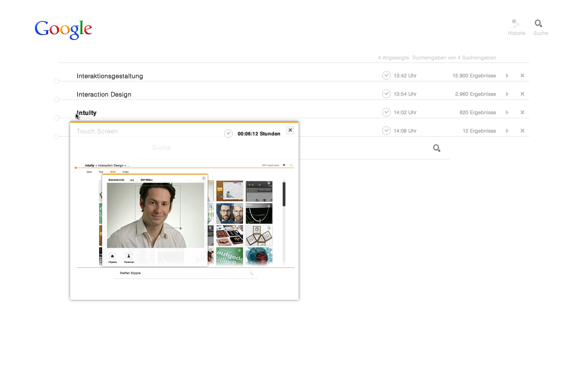
Task: Select the Text tab in the preview
Action: pyautogui.click(x=101, y=172)
